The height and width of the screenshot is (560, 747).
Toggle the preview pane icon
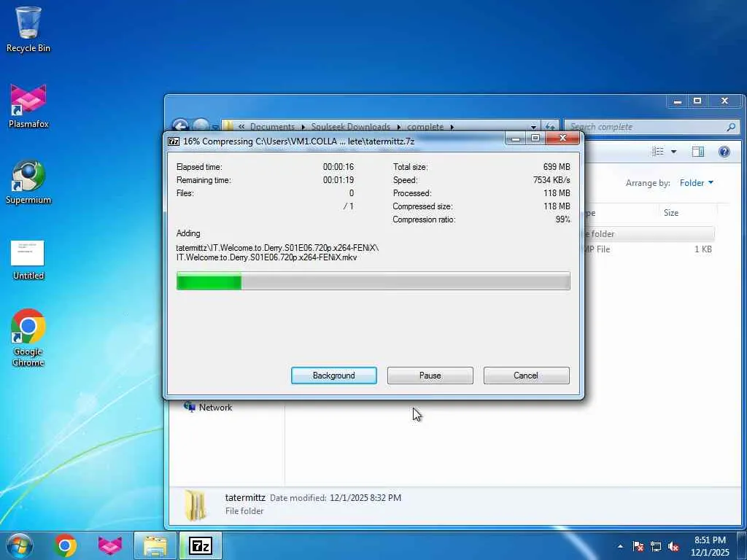tap(698, 152)
